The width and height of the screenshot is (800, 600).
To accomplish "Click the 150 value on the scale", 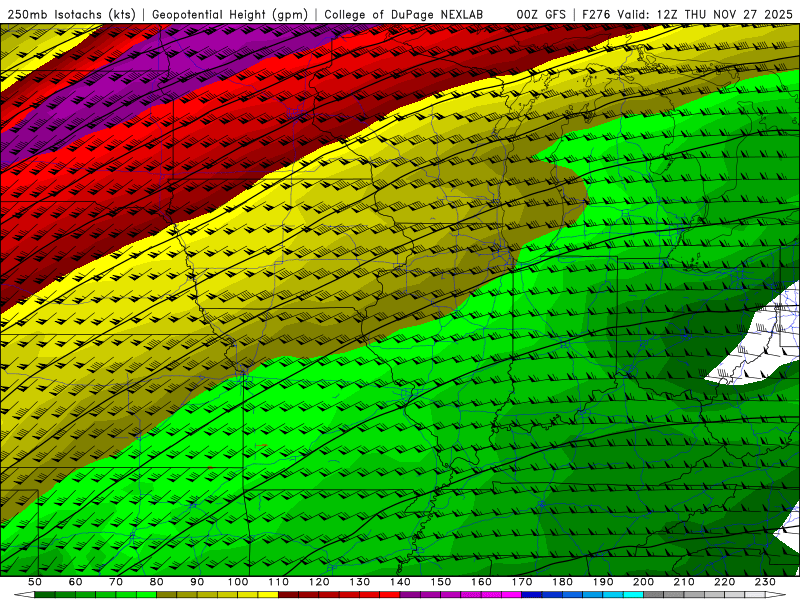I will point(441,582).
